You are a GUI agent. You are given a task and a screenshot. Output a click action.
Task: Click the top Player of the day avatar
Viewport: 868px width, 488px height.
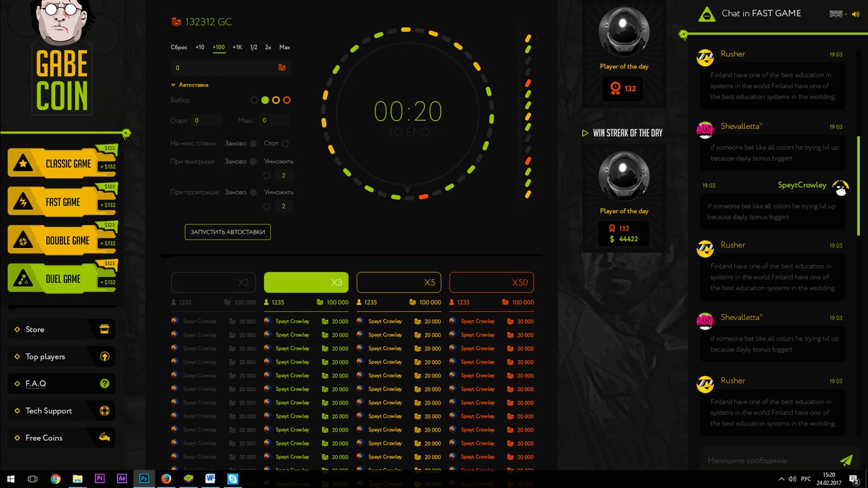click(624, 32)
